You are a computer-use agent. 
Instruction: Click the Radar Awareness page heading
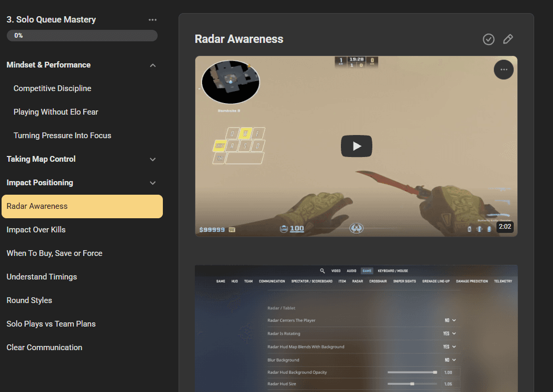239,39
